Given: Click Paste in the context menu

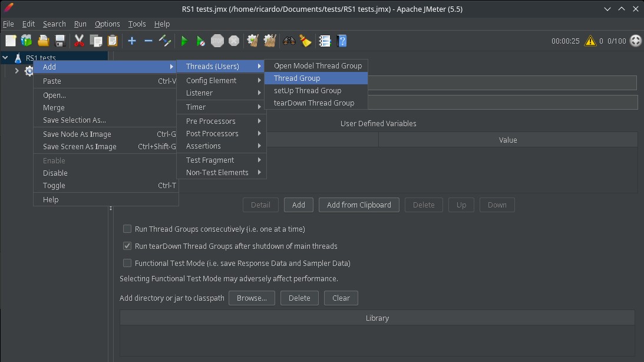Looking at the screenshot, I should pos(106,81).
